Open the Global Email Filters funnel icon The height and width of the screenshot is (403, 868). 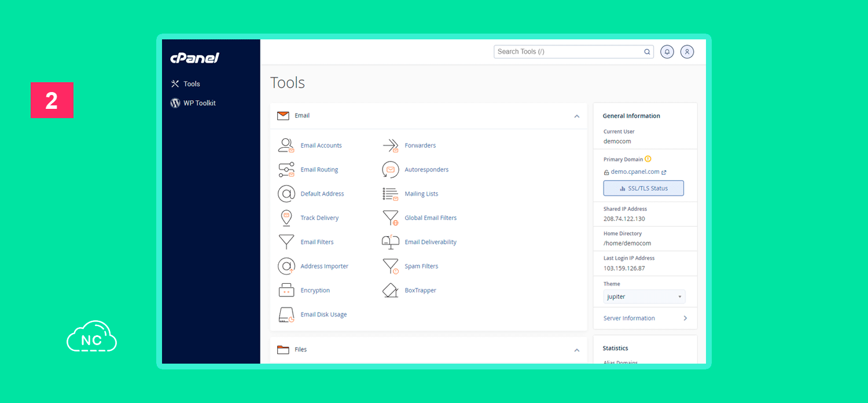pos(391,218)
